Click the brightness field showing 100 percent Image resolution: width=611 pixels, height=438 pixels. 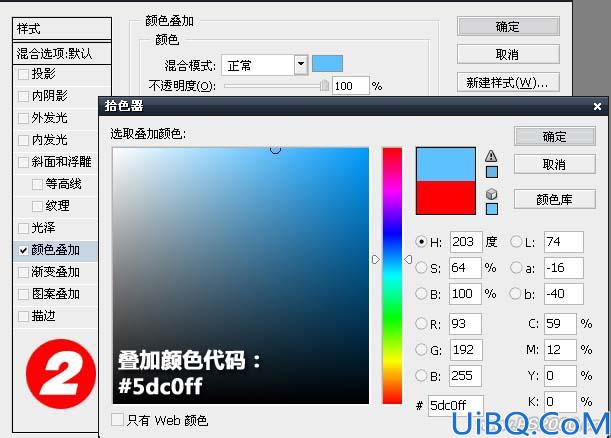coord(466,293)
